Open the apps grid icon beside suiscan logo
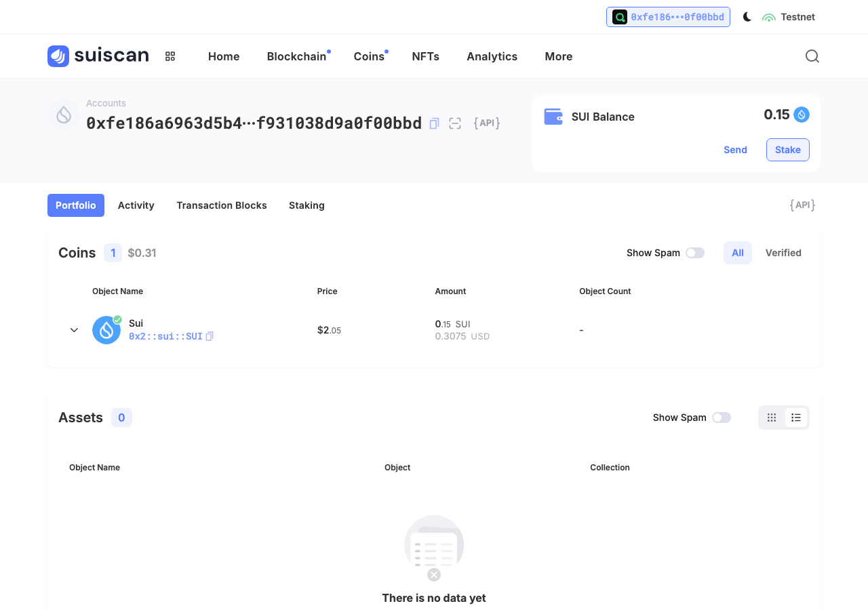Viewport: 868px width, 610px height. 170,56
